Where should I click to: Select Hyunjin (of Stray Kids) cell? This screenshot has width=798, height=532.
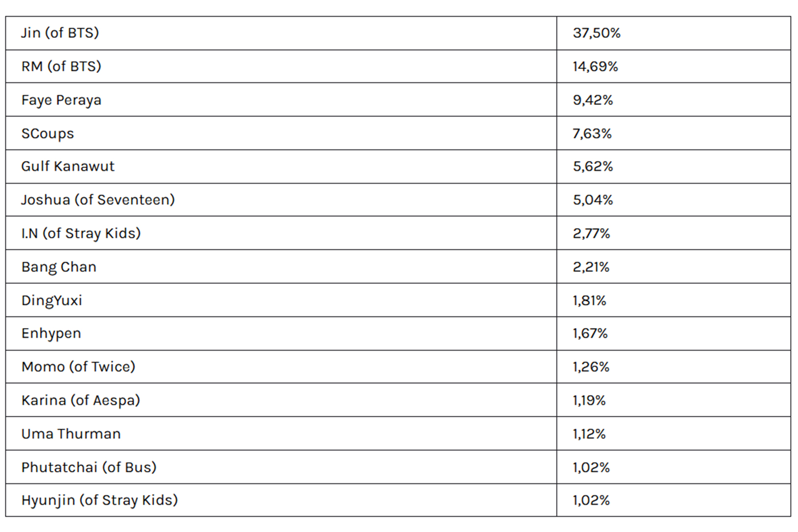(x=100, y=500)
